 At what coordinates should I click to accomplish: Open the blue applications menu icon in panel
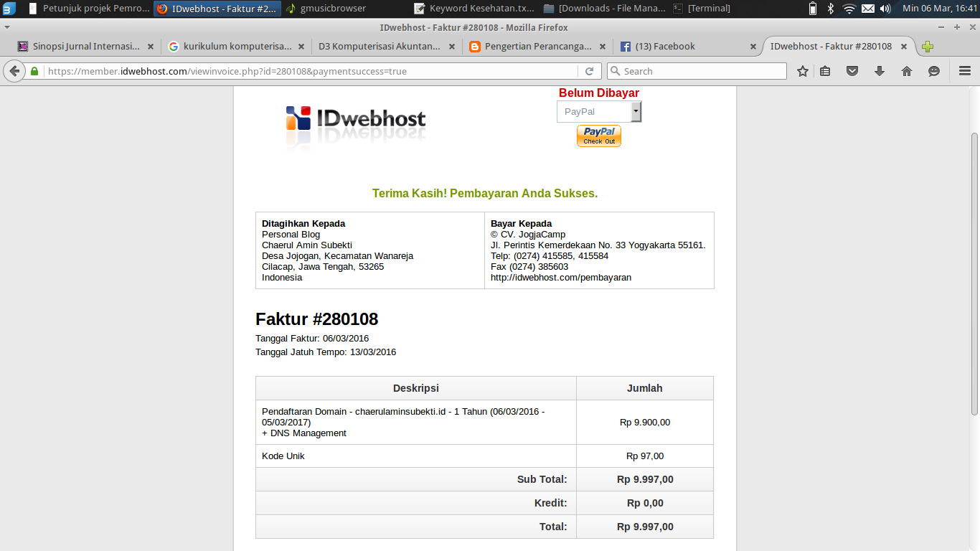click(x=9, y=9)
